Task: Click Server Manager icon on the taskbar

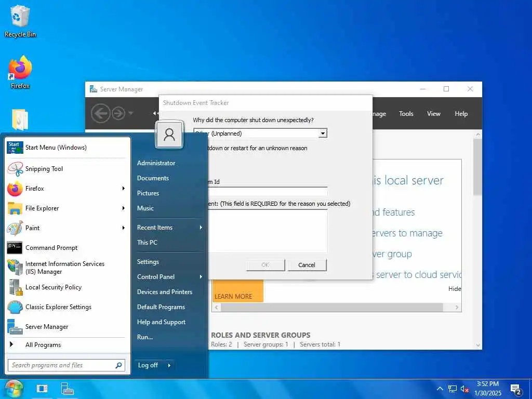Action: tap(67, 389)
